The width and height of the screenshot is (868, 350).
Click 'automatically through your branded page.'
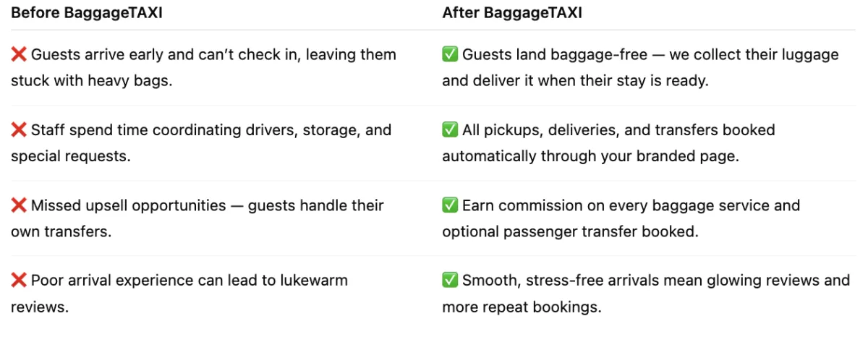(x=590, y=156)
